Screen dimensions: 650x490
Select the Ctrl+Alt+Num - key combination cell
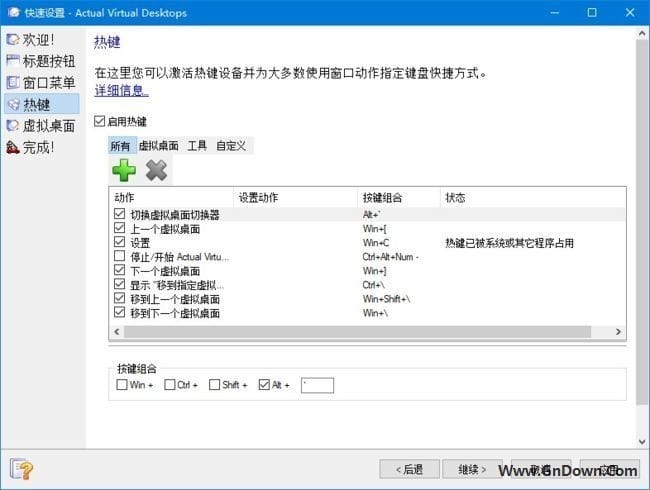click(x=390, y=257)
